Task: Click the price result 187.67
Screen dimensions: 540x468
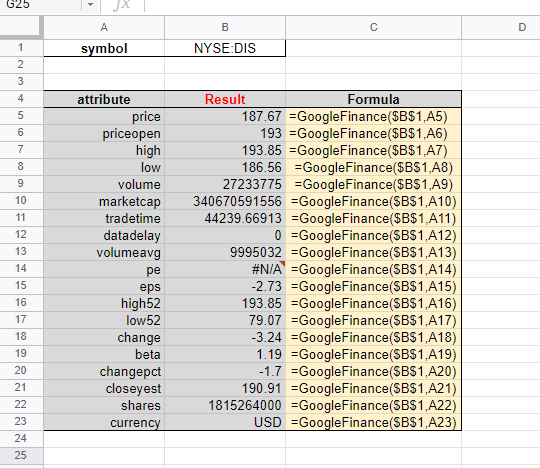Action: (225, 116)
